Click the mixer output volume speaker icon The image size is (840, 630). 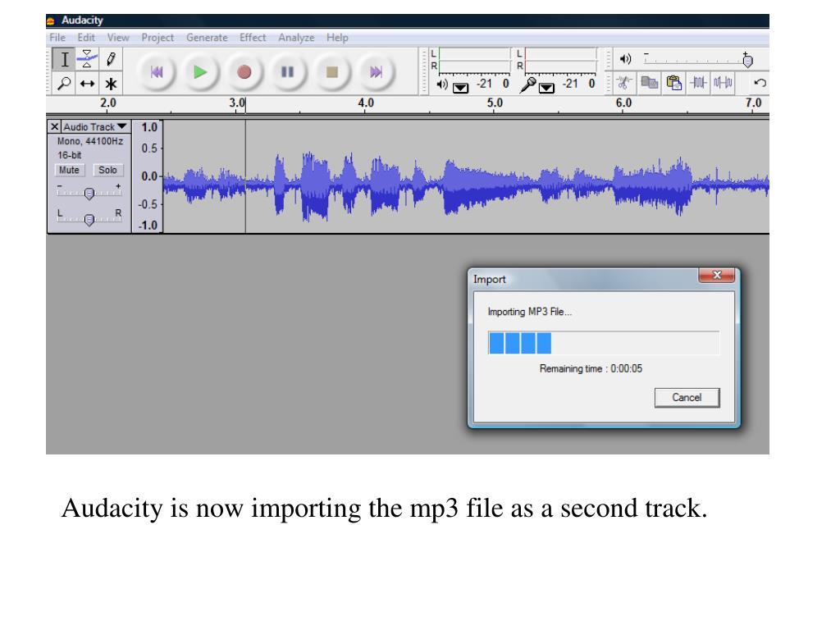625,59
